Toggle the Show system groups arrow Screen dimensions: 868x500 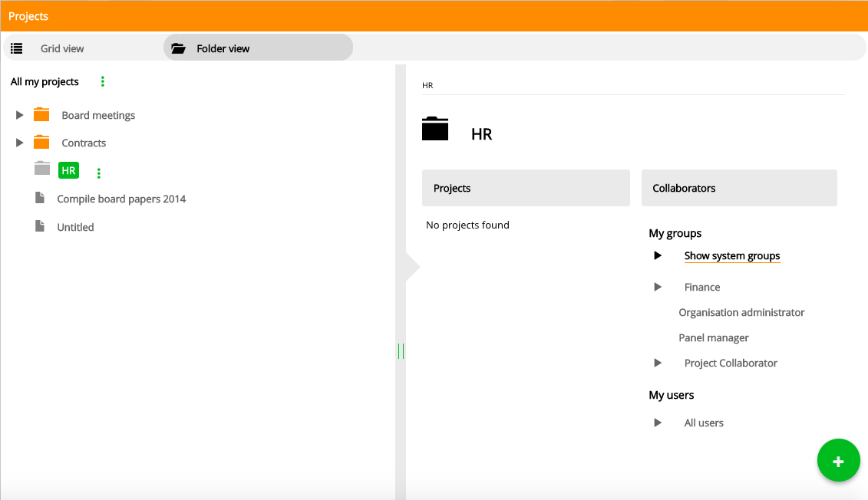[658, 255]
